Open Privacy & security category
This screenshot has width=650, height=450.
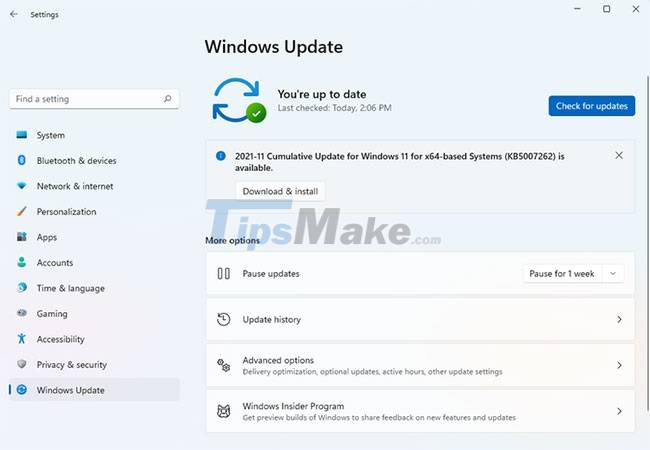pyautogui.click(x=94, y=364)
